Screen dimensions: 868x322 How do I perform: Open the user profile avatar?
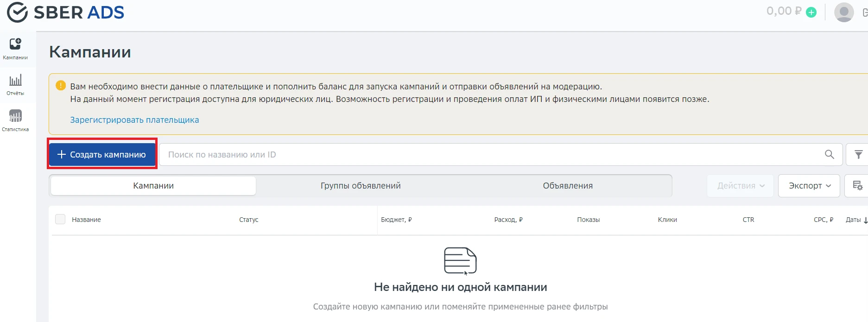(x=844, y=12)
